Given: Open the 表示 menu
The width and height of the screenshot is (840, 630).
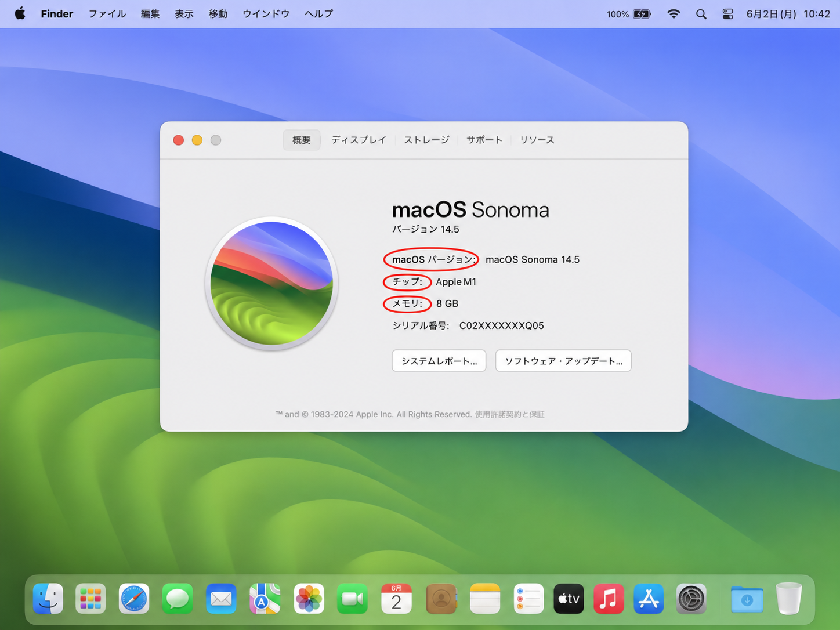Looking at the screenshot, I should (x=184, y=14).
